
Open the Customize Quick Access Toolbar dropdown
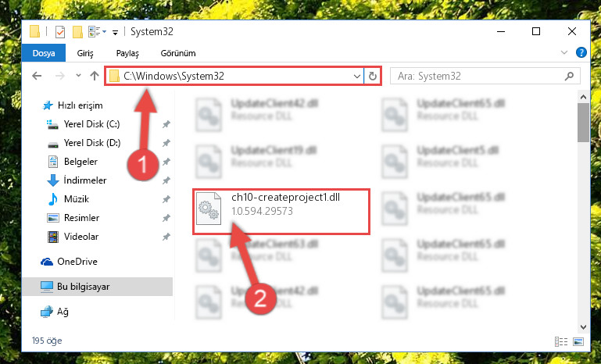[x=115, y=33]
